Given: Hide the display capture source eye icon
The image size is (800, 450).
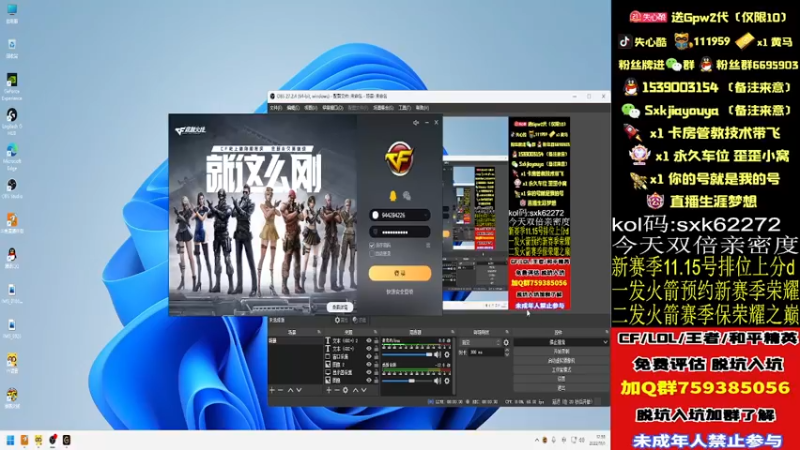Looking at the screenshot, I should pos(369,372).
